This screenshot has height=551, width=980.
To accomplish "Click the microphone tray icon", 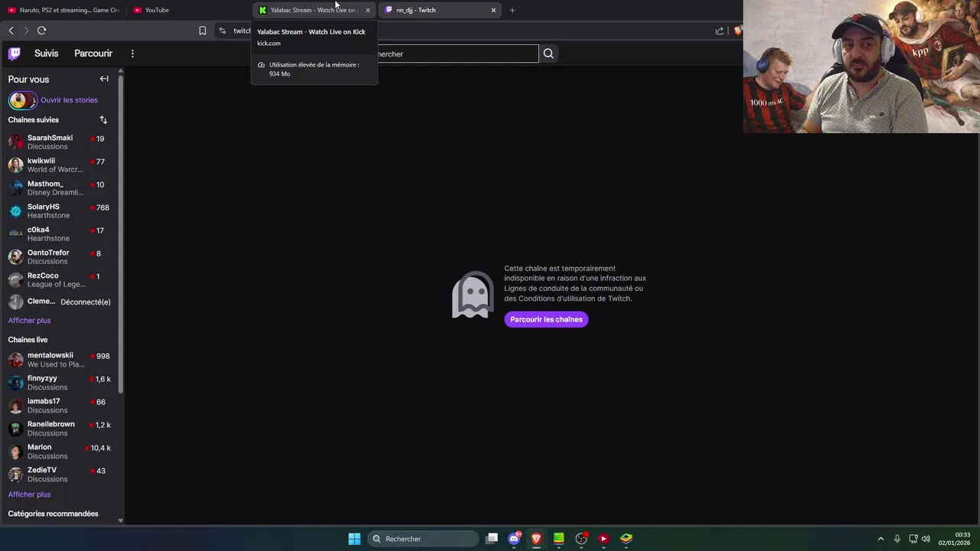I will 897,539.
